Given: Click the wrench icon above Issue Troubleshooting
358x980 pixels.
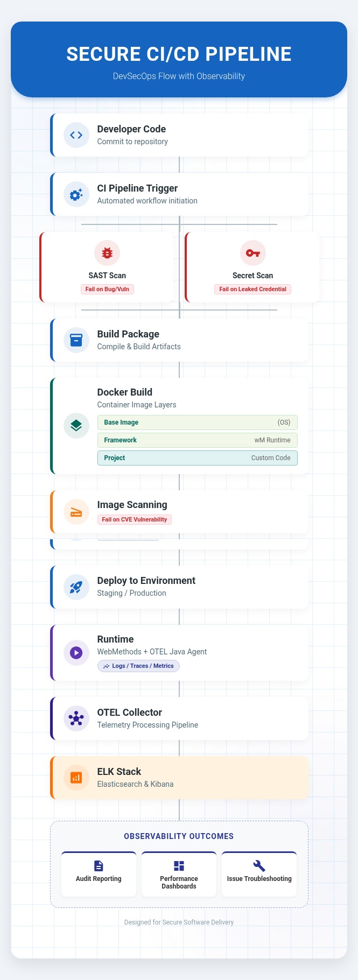Looking at the screenshot, I should tap(259, 866).
